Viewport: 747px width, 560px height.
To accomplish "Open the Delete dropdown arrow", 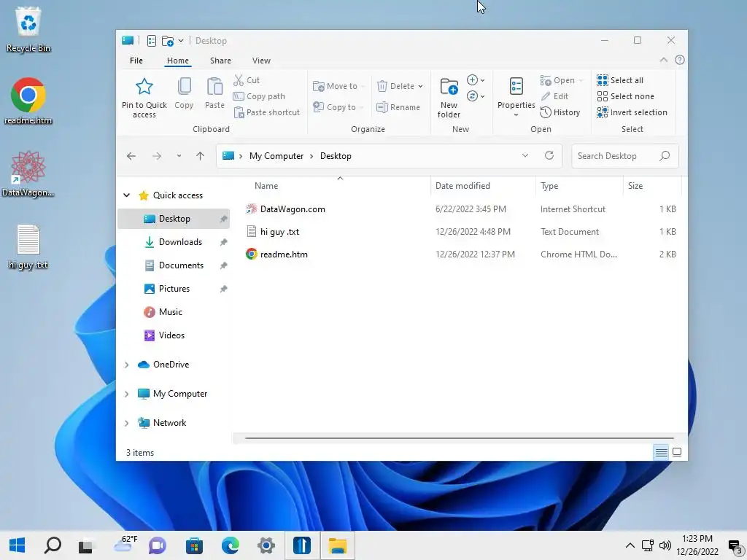I will click(x=421, y=86).
